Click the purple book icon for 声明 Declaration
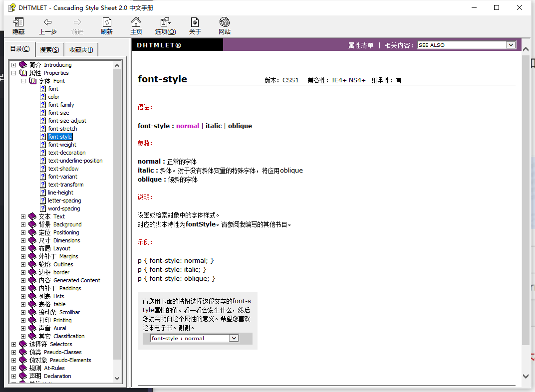The width and height of the screenshot is (535, 392). click(23, 376)
